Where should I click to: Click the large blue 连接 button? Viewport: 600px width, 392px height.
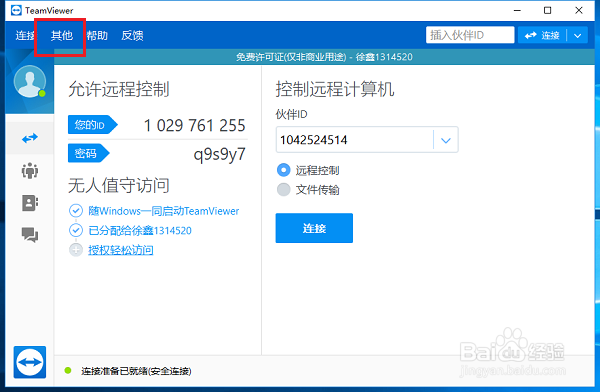314,228
